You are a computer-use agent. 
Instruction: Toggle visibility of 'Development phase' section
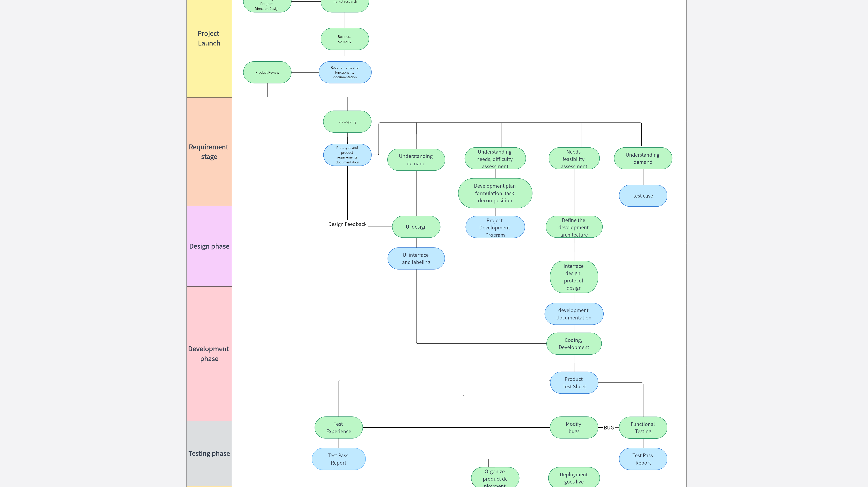(x=209, y=353)
